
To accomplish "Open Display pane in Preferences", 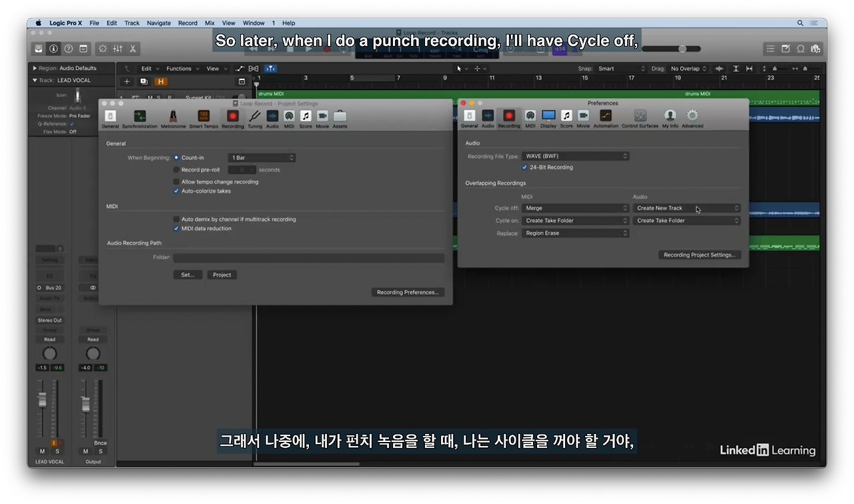I will pos(548,119).
